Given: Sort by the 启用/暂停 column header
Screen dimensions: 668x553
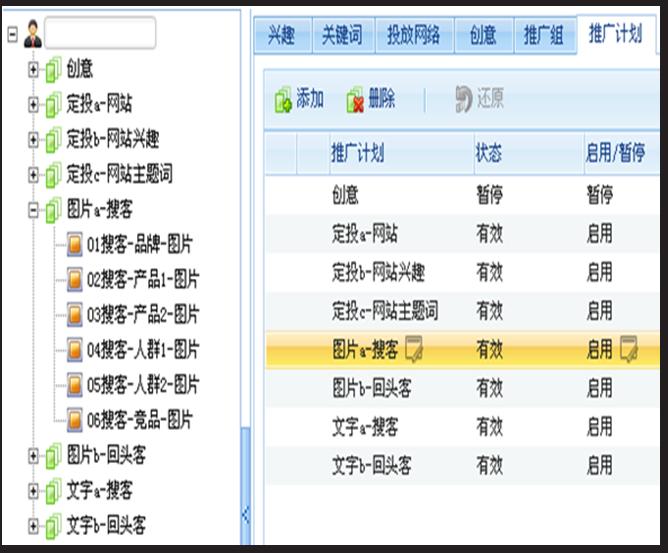Looking at the screenshot, I should [622, 153].
